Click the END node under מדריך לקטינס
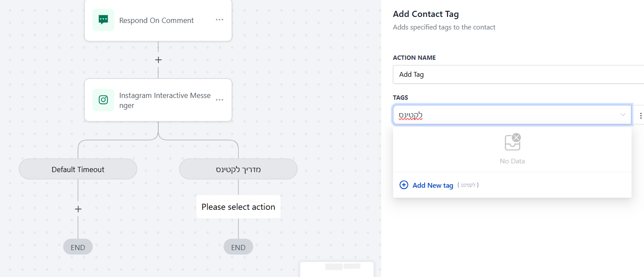 [x=238, y=248]
